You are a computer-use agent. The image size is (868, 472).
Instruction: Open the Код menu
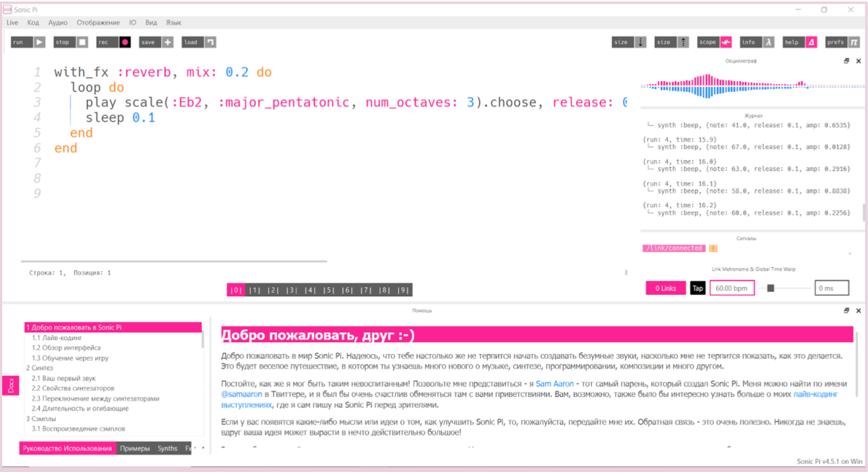pos(33,22)
